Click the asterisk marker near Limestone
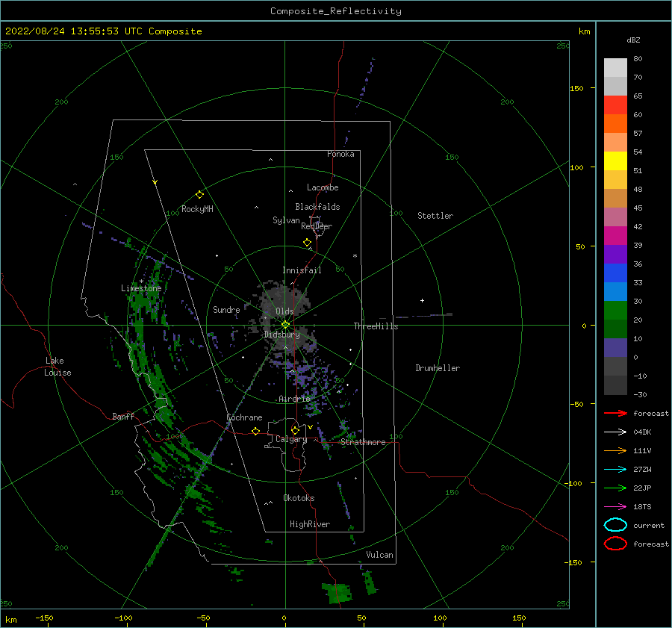 click(141, 282)
